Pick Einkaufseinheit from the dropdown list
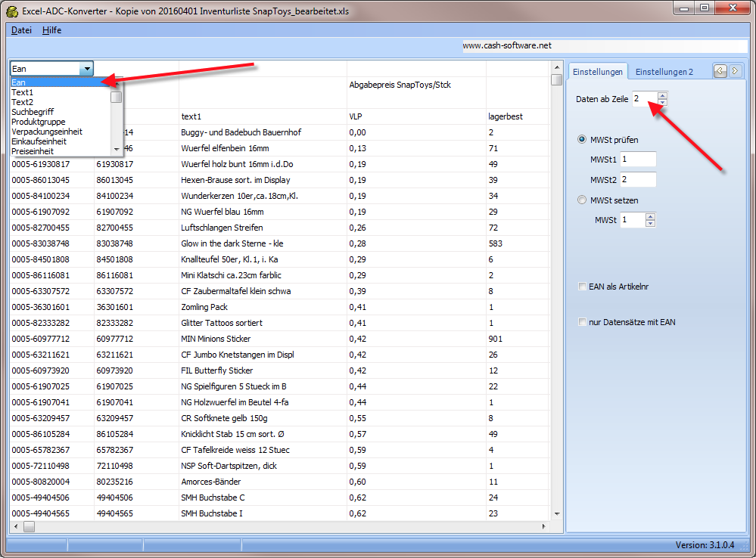The height and width of the screenshot is (558, 756). 61,141
